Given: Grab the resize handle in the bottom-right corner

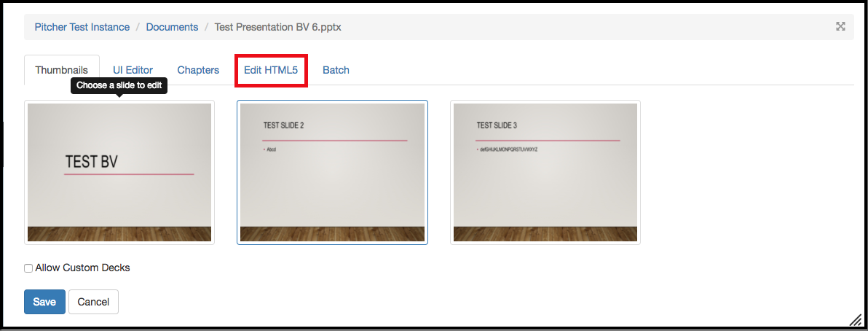Looking at the screenshot, I should 855,319.
